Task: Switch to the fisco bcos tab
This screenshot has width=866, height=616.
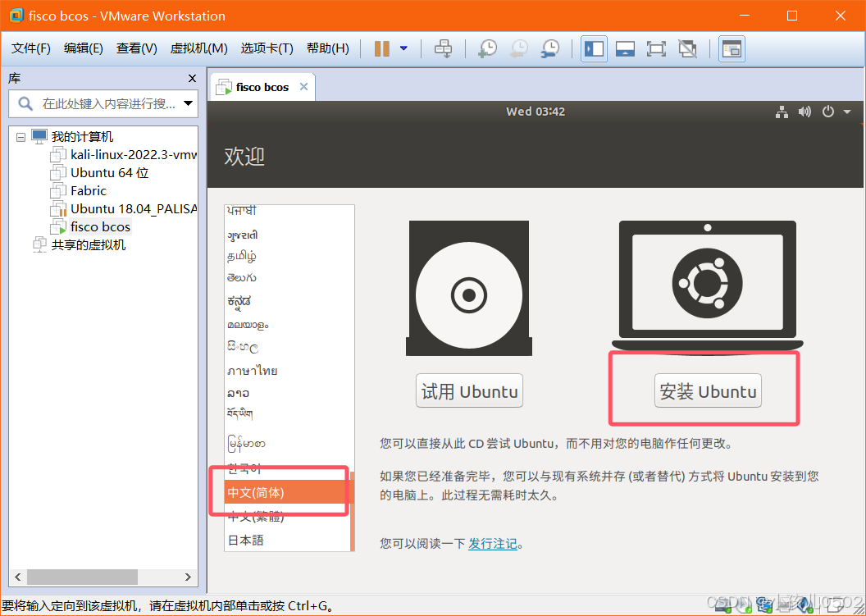Action: tap(262, 87)
